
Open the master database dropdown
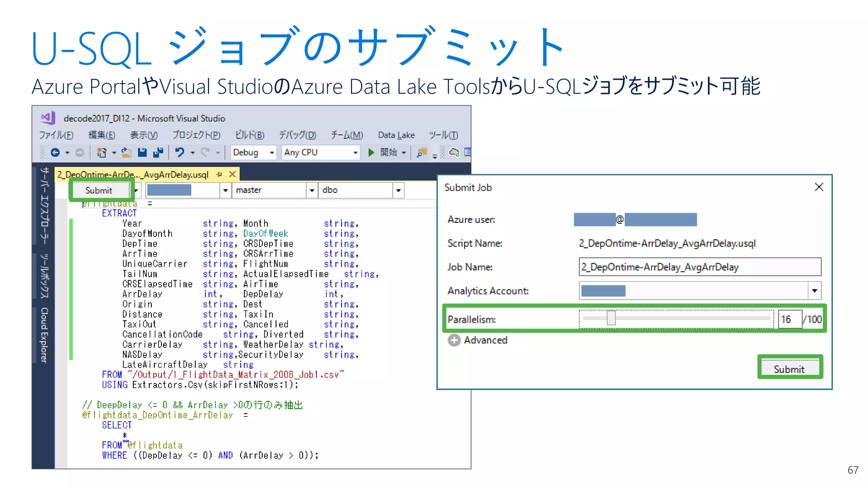pos(312,190)
